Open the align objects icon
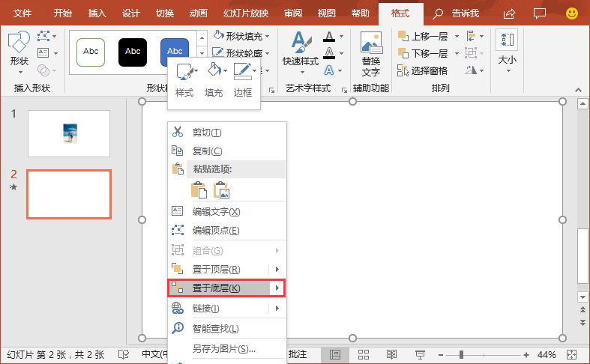The width and height of the screenshot is (590, 364). pos(475,37)
